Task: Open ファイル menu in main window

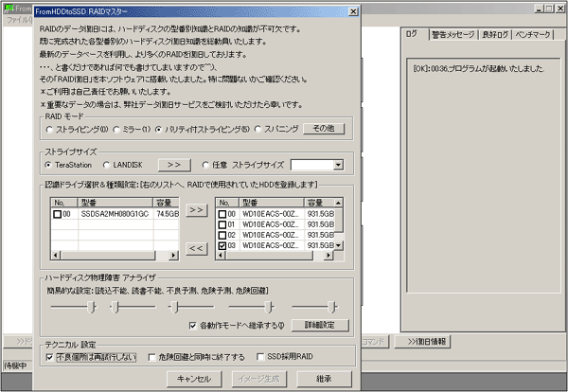Action: (x=19, y=20)
